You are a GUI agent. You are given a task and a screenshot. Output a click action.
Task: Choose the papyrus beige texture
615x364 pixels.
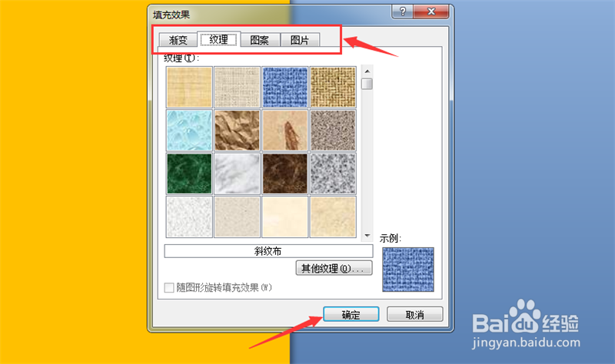(189, 87)
